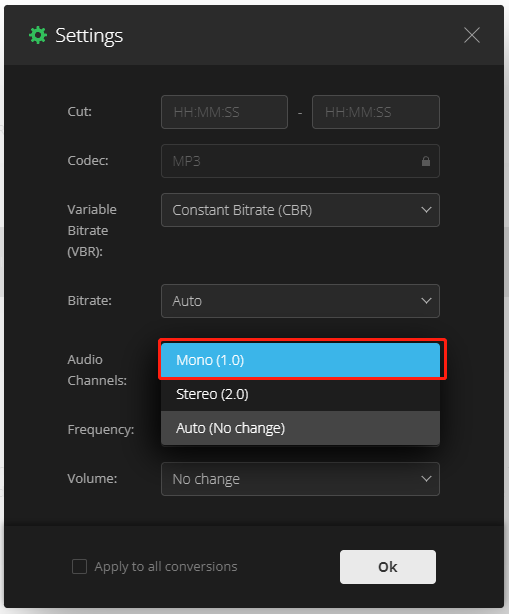Choose Auto (No change) channel option

(300, 428)
